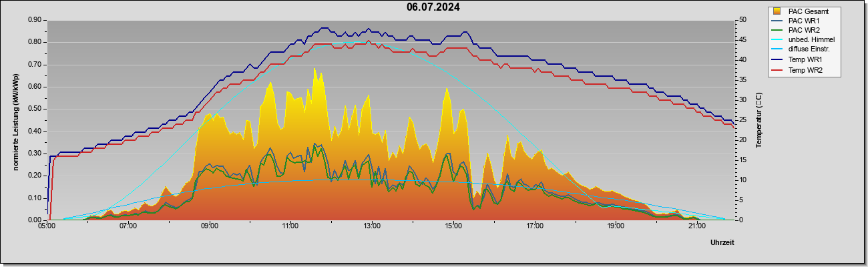Click the 0.50 value on left axis
Image resolution: width=868 pixels, height=267 pixels.
(x=35, y=109)
